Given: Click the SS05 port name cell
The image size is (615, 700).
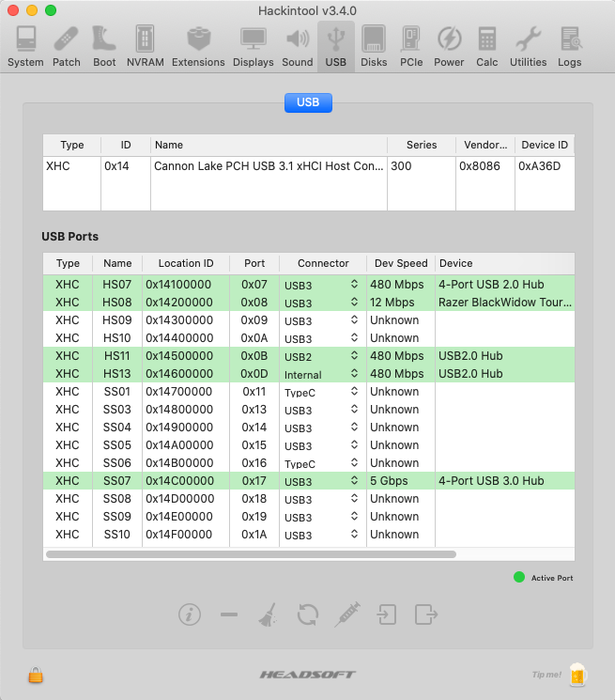Looking at the screenshot, I should point(117,445).
